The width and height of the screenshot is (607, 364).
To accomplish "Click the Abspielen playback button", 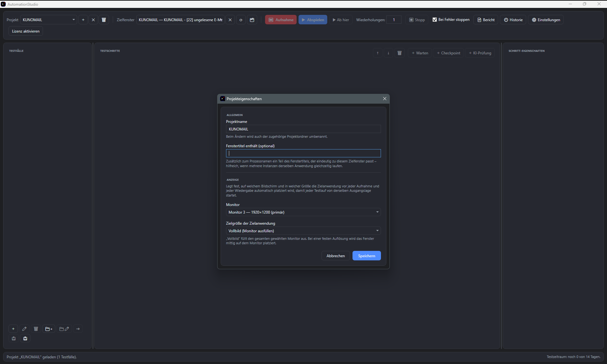I will click(313, 20).
